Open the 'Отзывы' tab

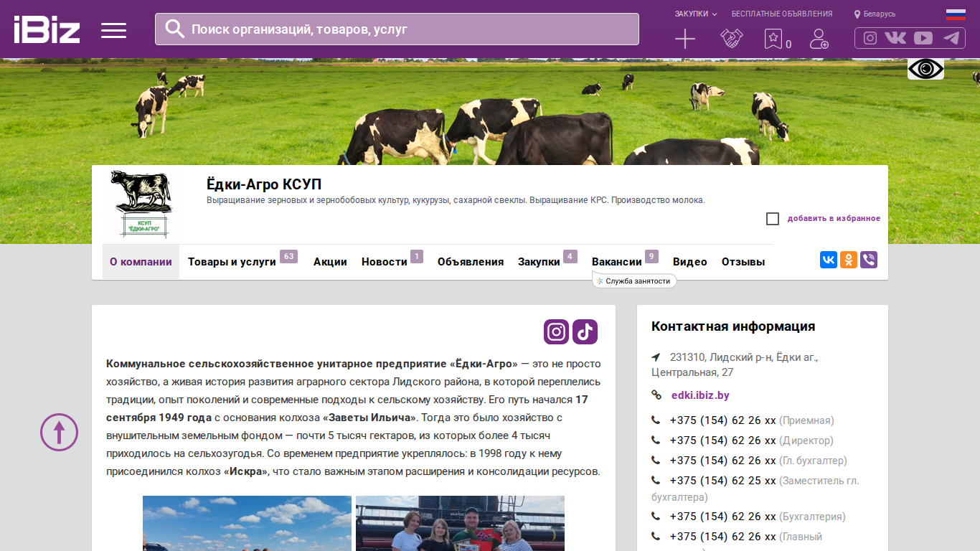(743, 262)
